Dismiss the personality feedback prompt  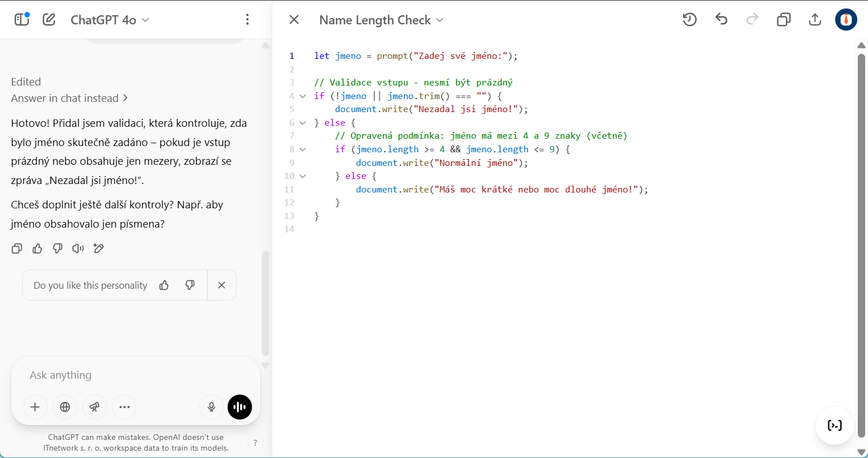221,285
